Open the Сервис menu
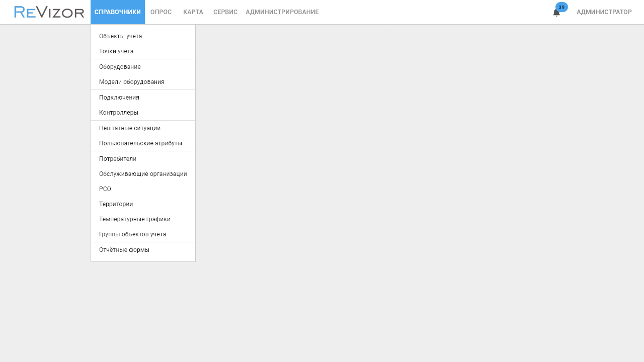This screenshot has width=644, height=362. 225,12
